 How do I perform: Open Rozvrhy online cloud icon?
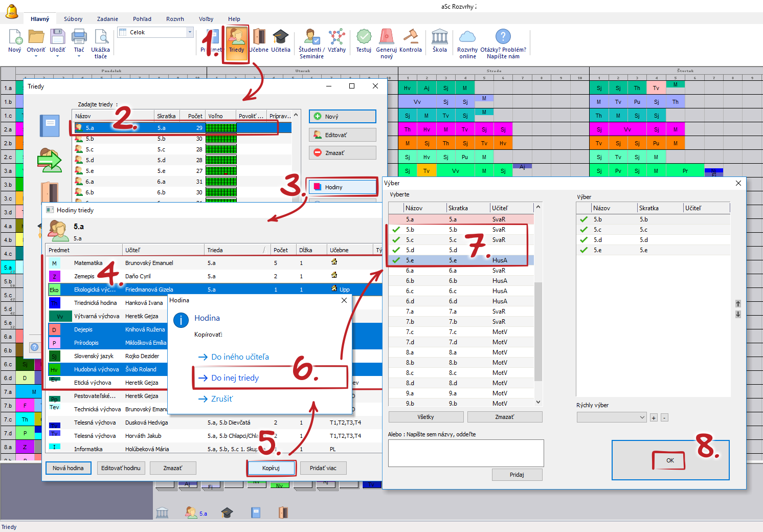click(x=467, y=38)
